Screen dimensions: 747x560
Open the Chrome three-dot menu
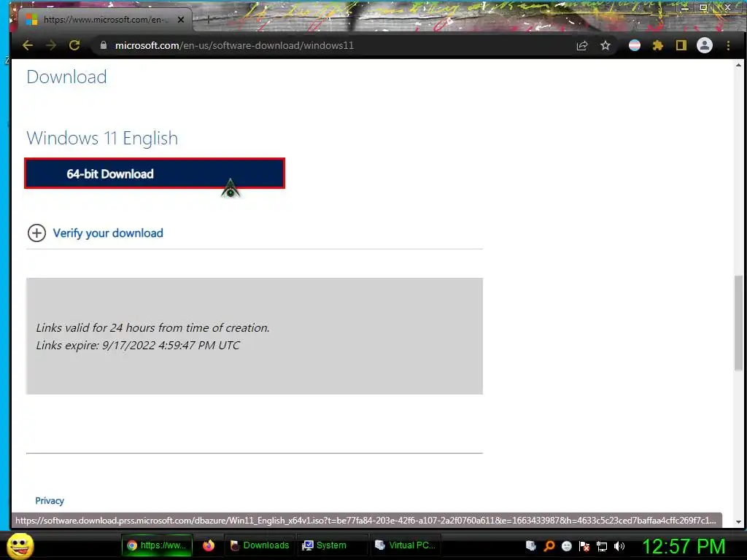(x=728, y=46)
